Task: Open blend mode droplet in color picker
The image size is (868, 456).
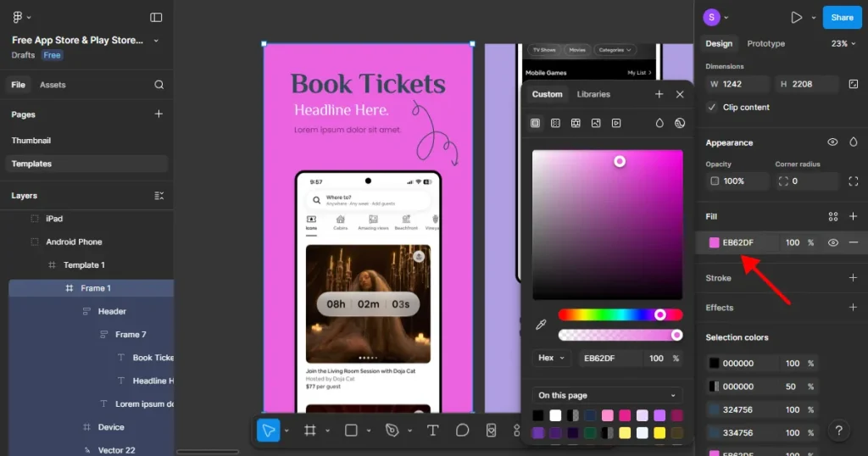Action: coord(659,123)
